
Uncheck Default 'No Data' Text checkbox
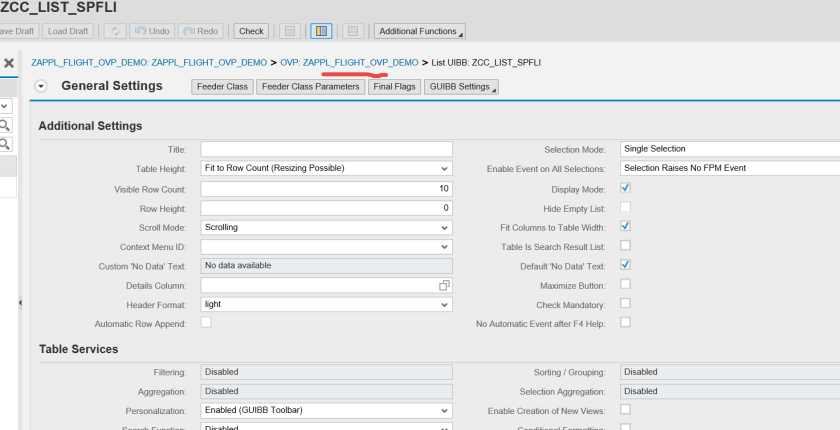click(625, 265)
